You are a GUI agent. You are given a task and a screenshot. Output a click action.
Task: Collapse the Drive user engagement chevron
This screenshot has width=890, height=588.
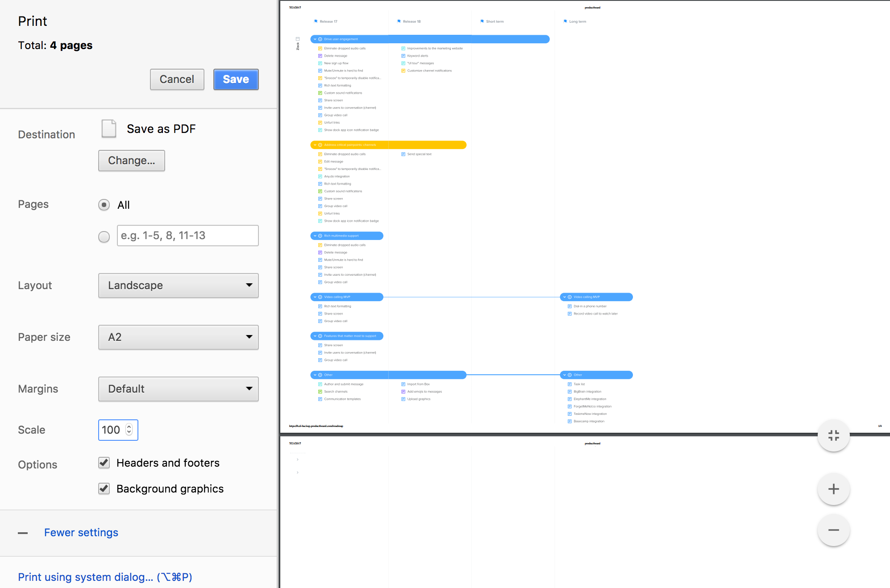coord(315,39)
